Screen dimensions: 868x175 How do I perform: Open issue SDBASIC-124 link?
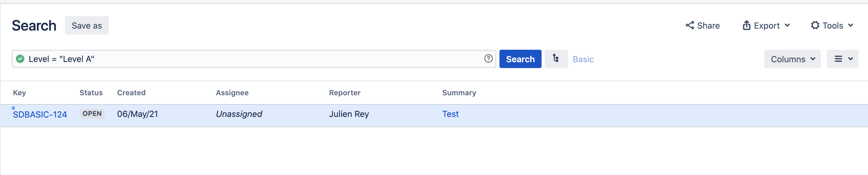point(40,114)
